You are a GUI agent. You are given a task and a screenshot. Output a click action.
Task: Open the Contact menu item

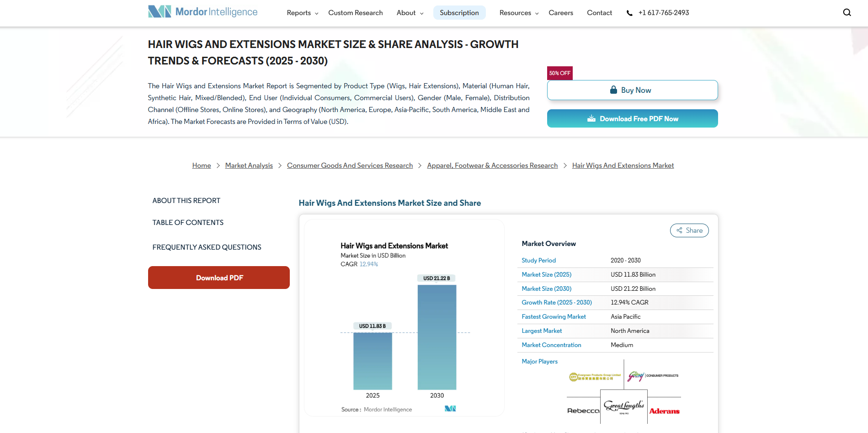click(x=599, y=13)
